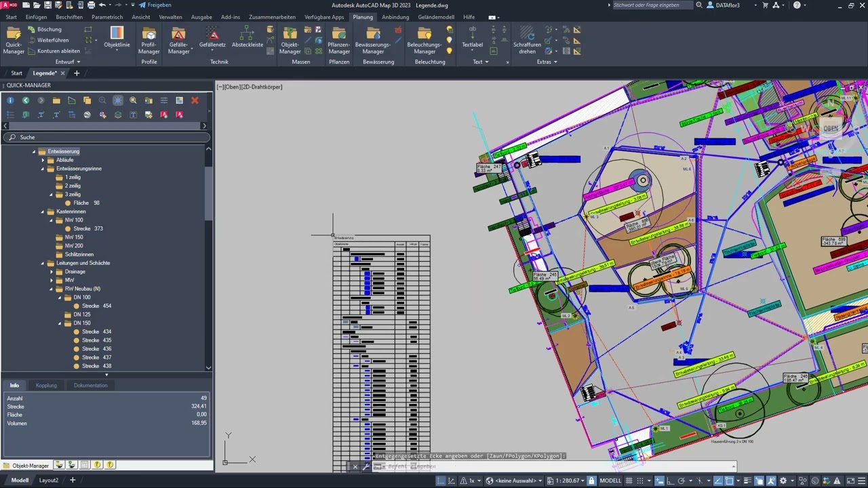Select the Weiterführen tool
This screenshot has height=488, width=868.
click(x=48, y=41)
